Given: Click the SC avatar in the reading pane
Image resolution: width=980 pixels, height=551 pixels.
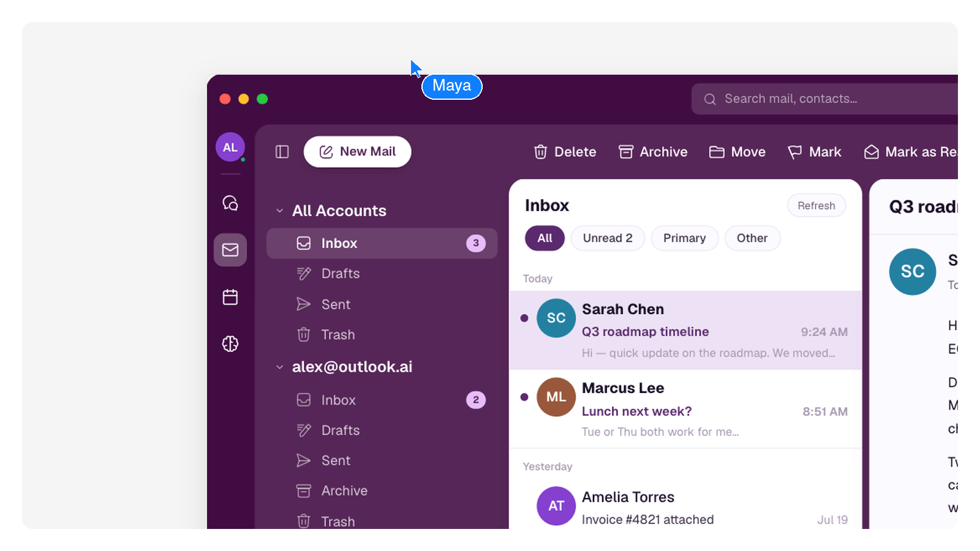Looking at the screenshot, I should [x=913, y=271].
